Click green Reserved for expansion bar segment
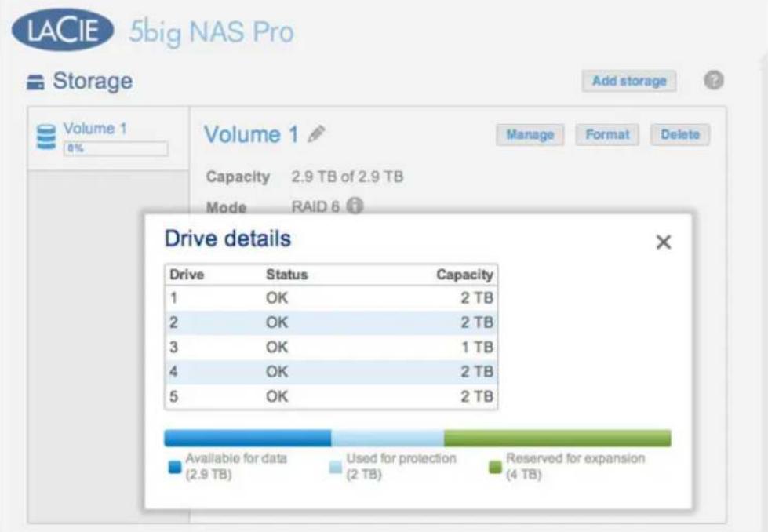 pos(558,438)
